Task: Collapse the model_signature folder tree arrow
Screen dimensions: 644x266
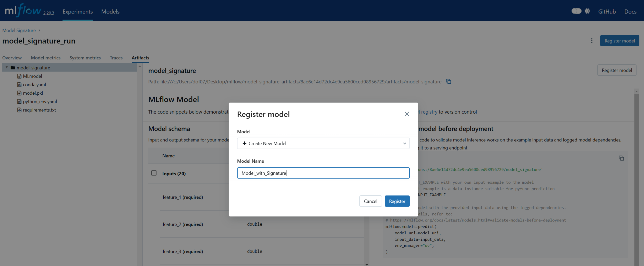Action: click(7, 67)
